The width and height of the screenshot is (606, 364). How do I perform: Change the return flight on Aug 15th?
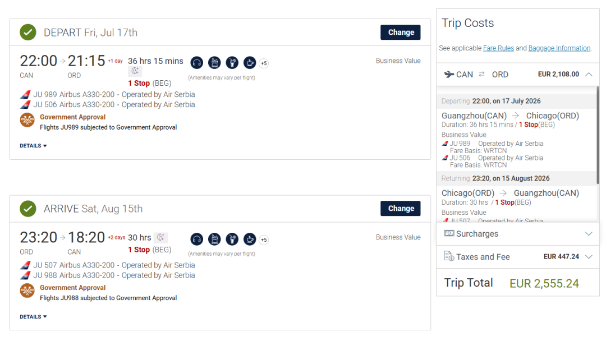click(401, 209)
